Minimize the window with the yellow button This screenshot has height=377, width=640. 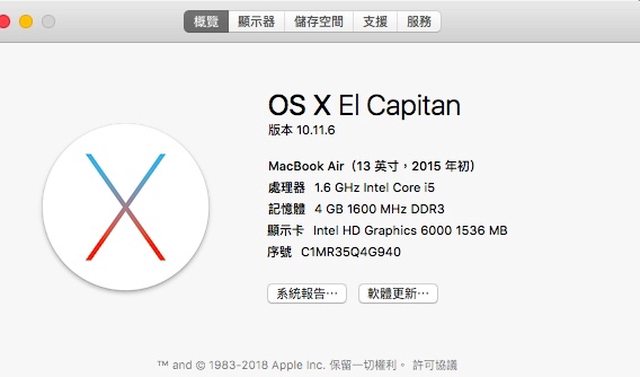(26, 21)
